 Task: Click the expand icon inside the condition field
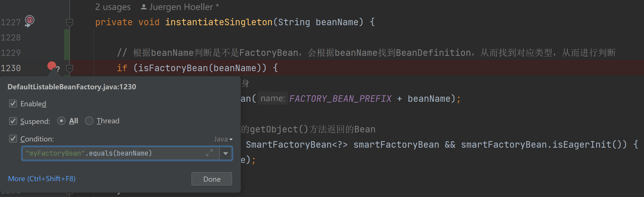209,153
